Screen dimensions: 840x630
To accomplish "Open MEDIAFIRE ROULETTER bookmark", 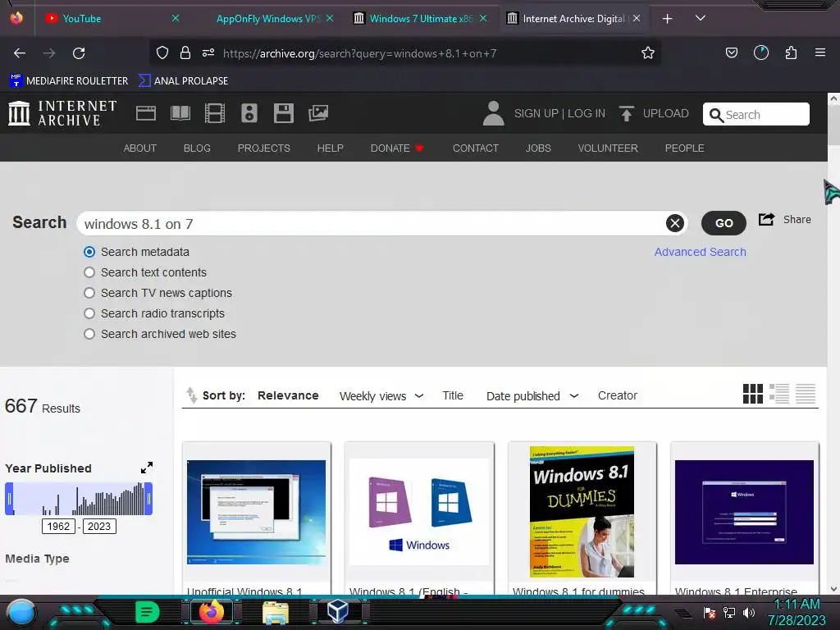I will coord(69,81).
